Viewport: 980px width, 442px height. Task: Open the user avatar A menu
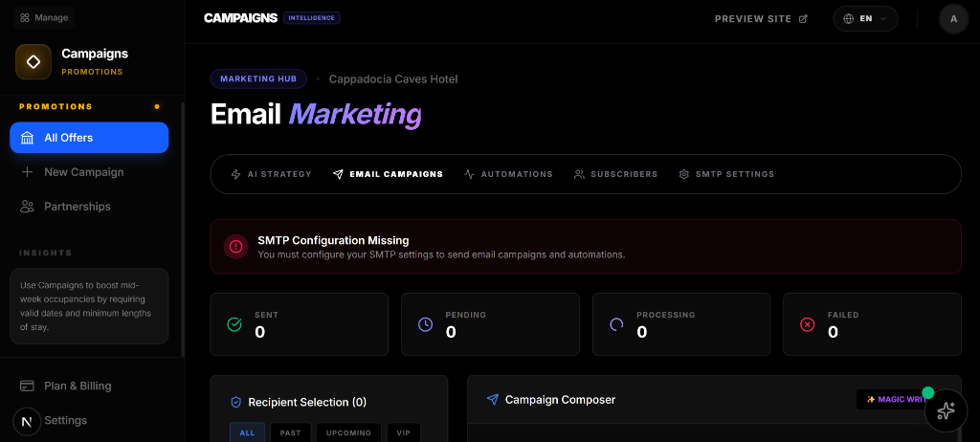click(953, 18)
